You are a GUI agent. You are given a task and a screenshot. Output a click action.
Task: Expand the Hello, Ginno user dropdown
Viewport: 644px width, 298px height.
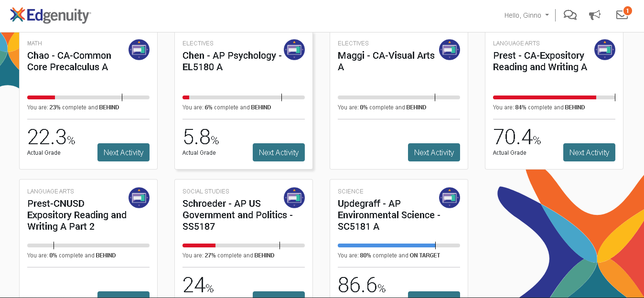[526, 15]
